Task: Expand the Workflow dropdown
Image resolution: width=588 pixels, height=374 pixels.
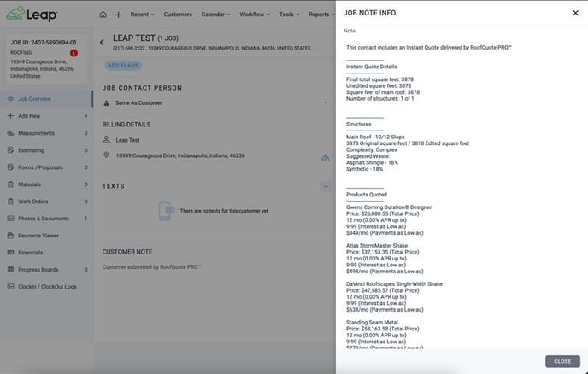Action: click(x=255, y=15)
